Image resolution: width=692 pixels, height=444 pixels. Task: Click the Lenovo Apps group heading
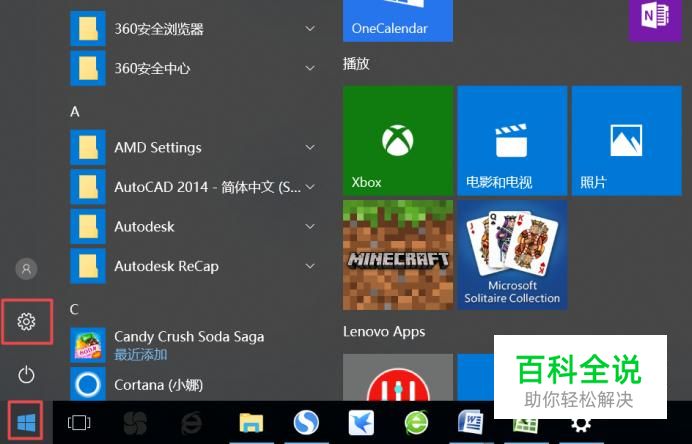384,332
